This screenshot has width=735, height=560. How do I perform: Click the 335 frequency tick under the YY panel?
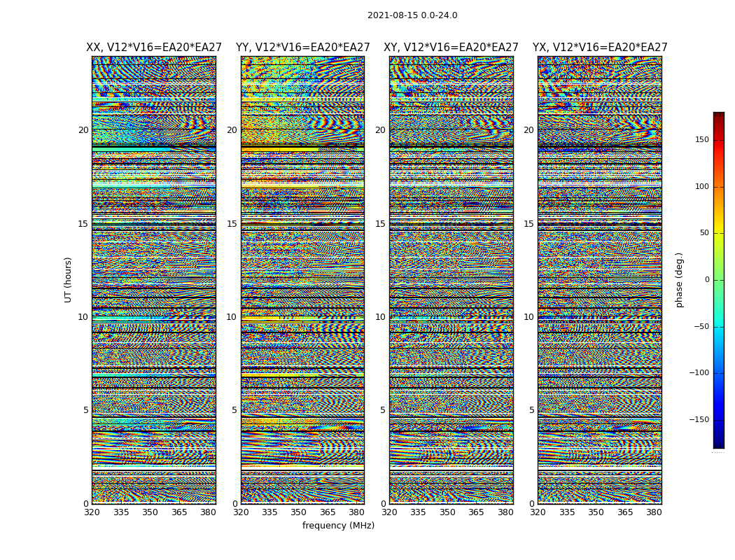[x=269, y=512]
